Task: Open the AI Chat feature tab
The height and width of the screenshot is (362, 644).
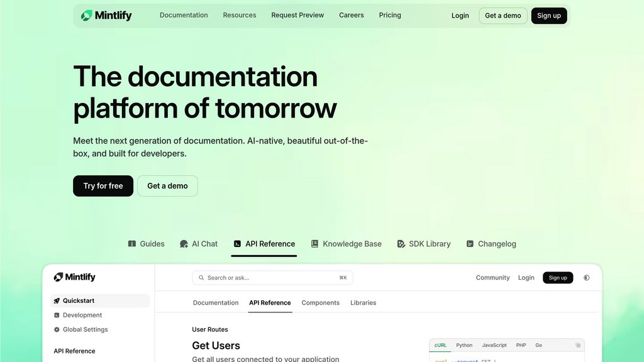Action: point(198,244)
